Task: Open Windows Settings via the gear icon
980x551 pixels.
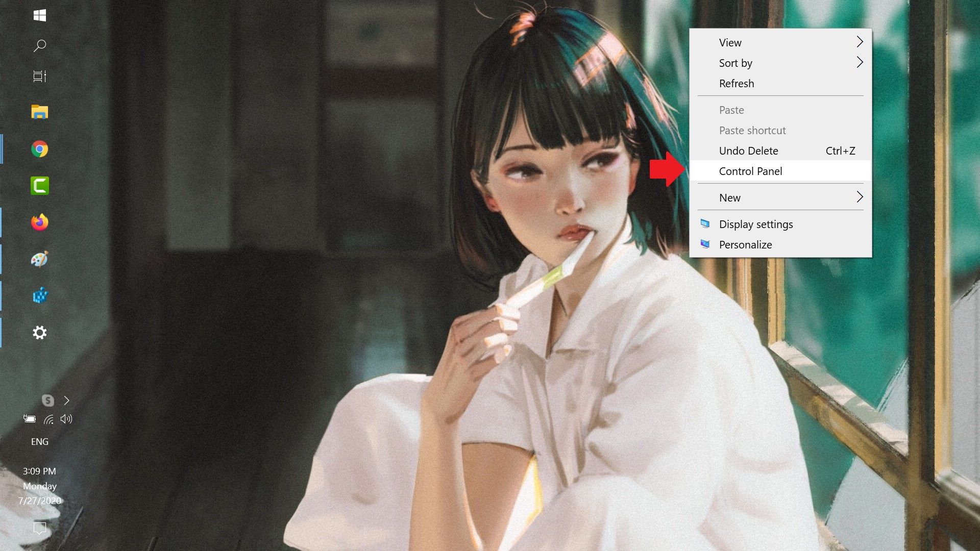Action: 40,333
